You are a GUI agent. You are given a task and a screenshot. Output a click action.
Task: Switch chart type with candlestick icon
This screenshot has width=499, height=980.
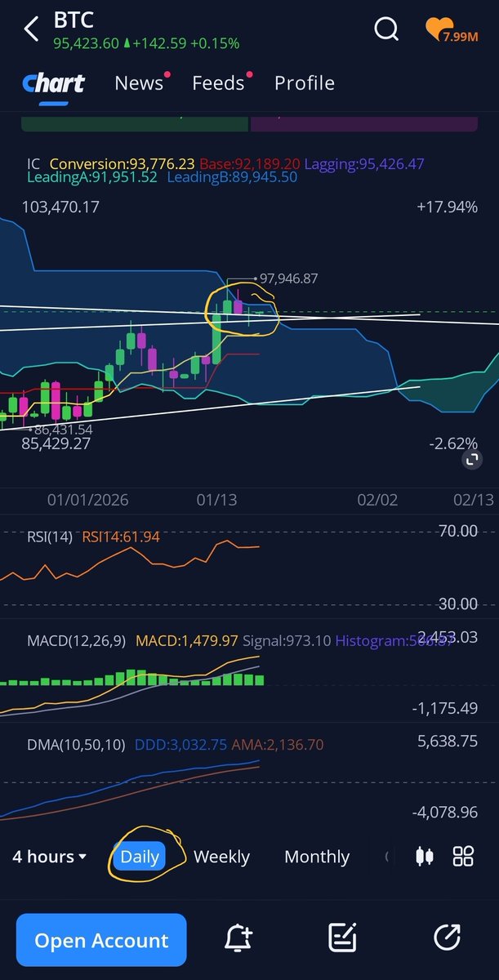point(424,856)
